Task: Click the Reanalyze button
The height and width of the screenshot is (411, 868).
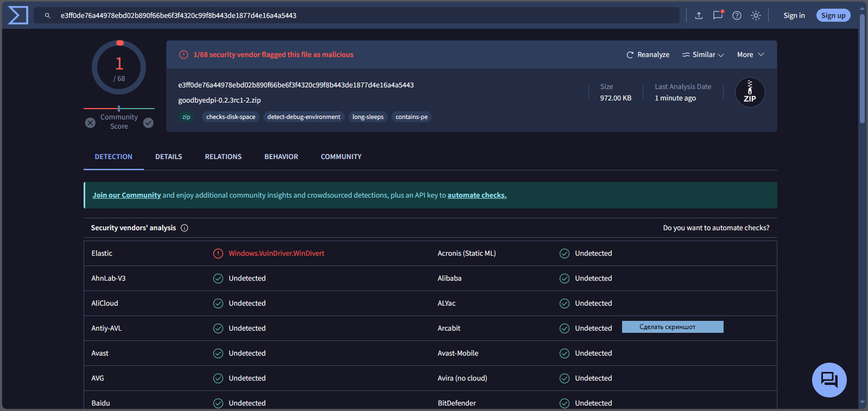Action: [648, 55]
